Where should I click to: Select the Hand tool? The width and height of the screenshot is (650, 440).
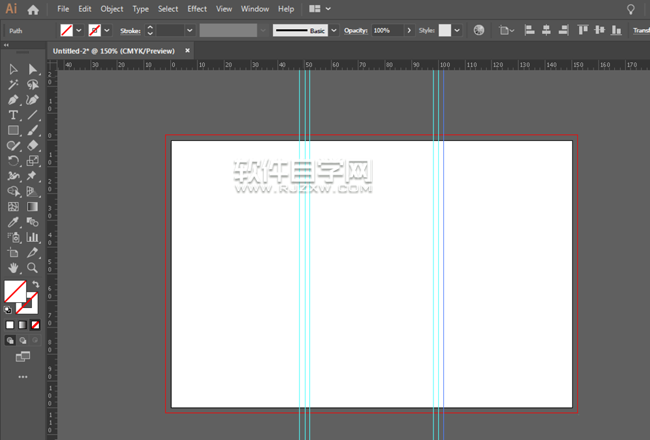(x=14, y=268)
